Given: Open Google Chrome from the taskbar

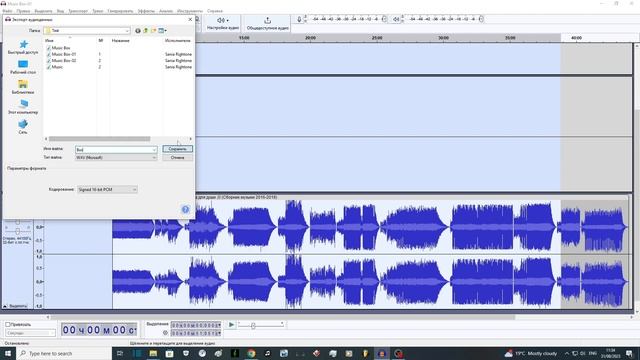Looking at the screenshot, I should (x=251, y=353).
